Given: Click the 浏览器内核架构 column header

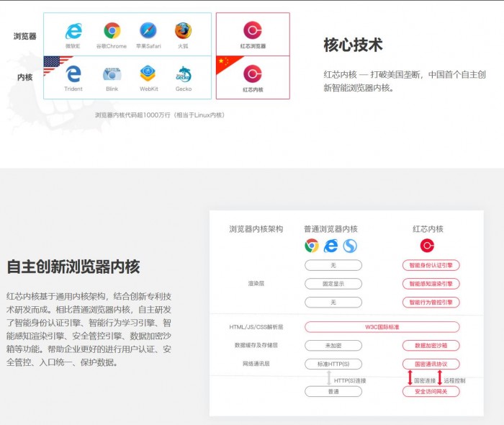Looking at the screenshot, I should 256,229.
